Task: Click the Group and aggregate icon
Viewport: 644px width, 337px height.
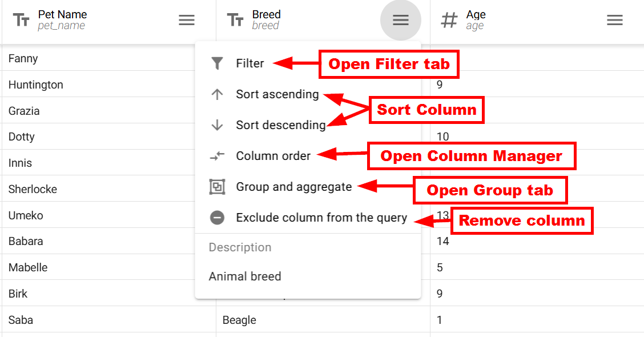Action: tap(217, 187)
